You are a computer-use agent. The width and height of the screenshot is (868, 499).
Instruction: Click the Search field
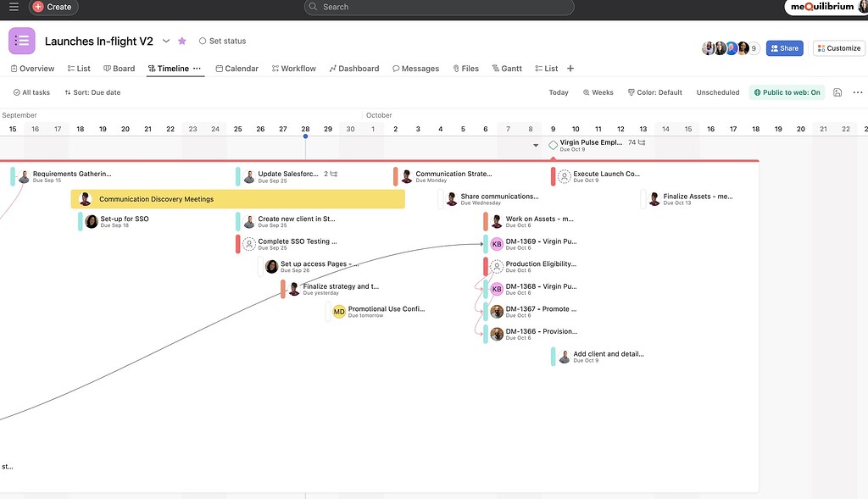coord(440,7)
